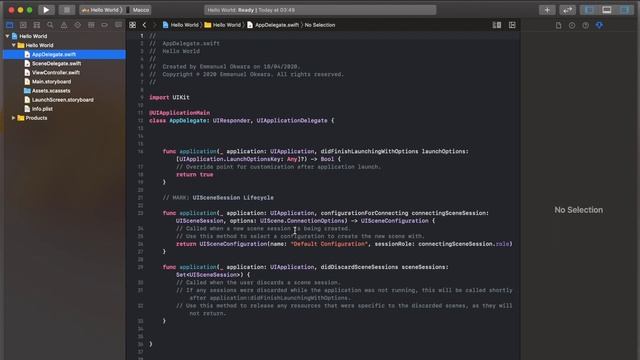Select the Hello World project file
Screen dimensions: 640x360
(x=29, y=36)
